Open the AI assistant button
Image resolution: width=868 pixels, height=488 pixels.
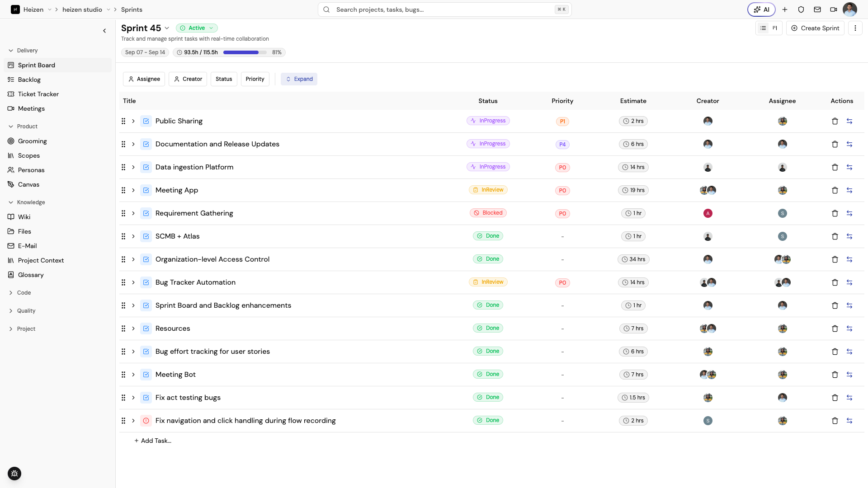[761, 9]
